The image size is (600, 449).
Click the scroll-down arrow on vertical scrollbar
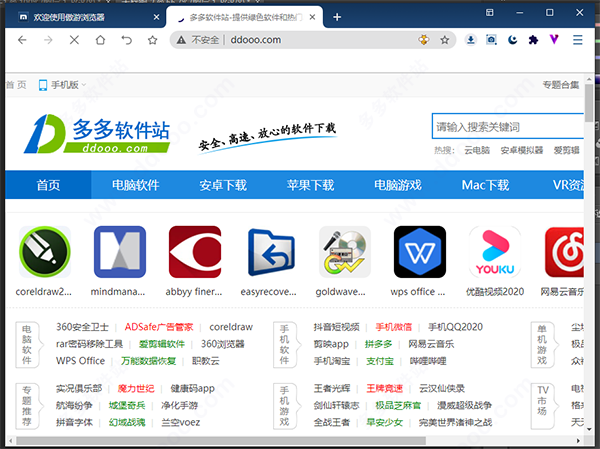pyautogui.click(x=589, y=429)
